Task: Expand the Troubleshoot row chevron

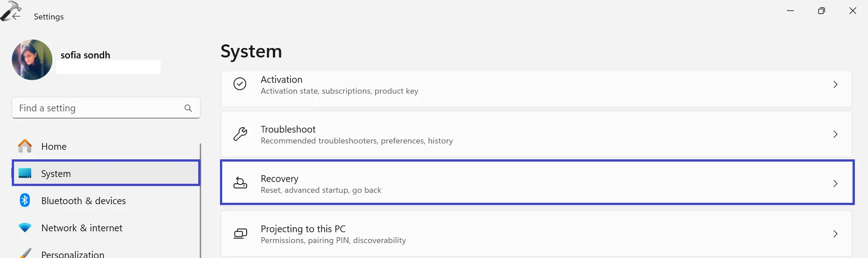Action: point(835,134)
